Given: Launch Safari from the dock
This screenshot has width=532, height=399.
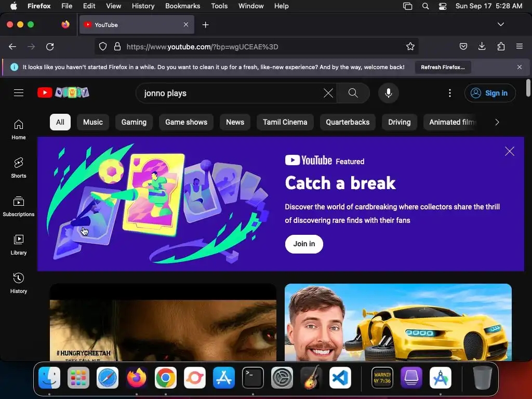Looking at the screenshot, I should [x=108, y=378].
